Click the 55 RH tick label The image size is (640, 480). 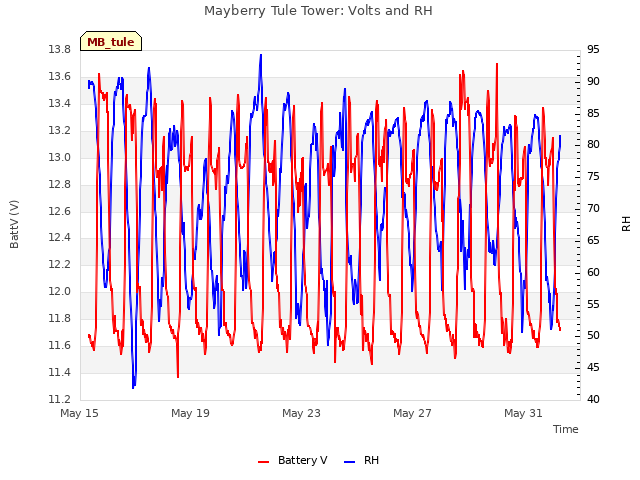(x=593, y=304)
